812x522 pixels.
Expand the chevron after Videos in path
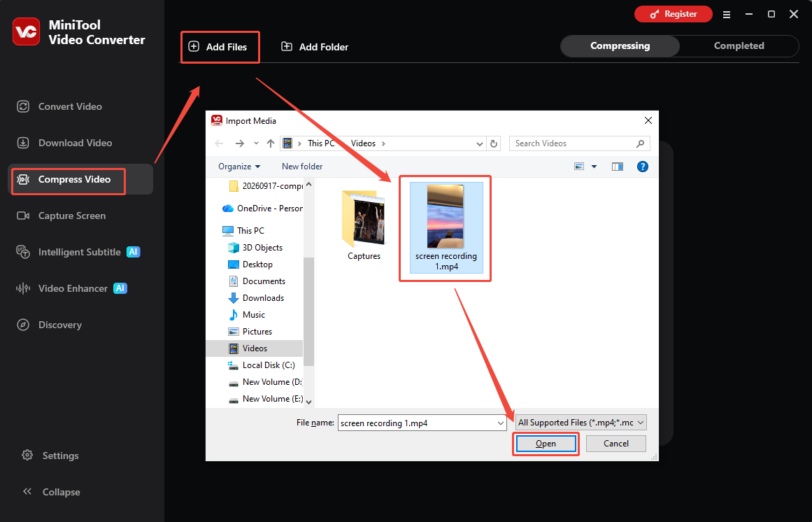pyautogui.click(x=383, y=143)
